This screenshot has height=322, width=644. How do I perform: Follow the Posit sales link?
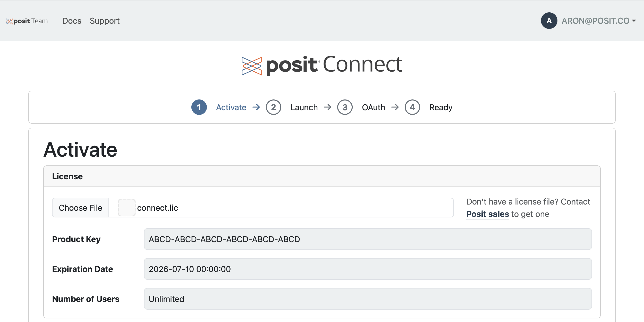tap(487, 214)
